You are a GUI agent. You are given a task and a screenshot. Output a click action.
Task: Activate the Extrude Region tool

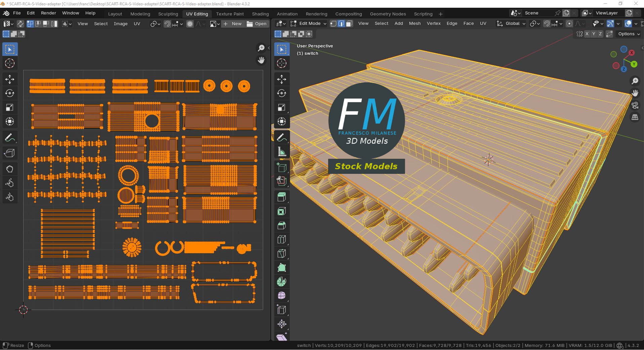click(x=282, y=197)
